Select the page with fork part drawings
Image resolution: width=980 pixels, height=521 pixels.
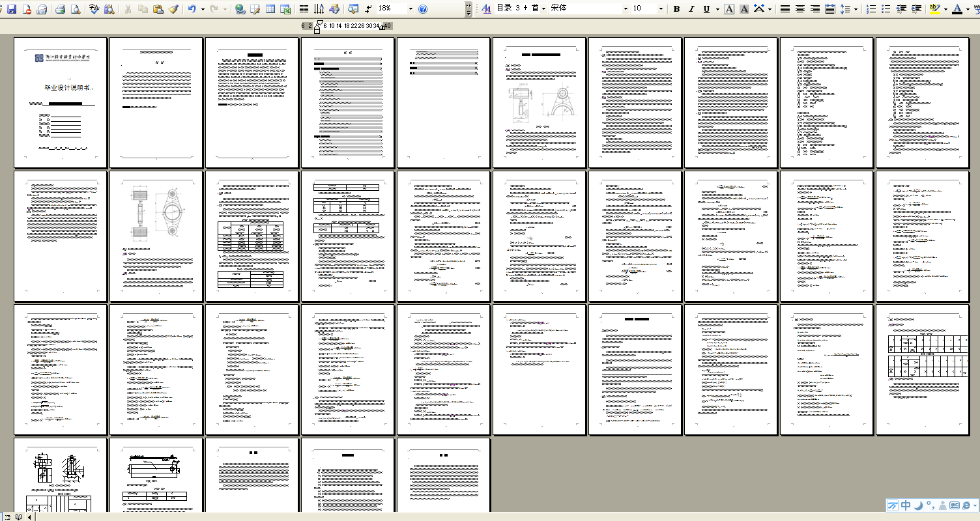pos(539,102)
